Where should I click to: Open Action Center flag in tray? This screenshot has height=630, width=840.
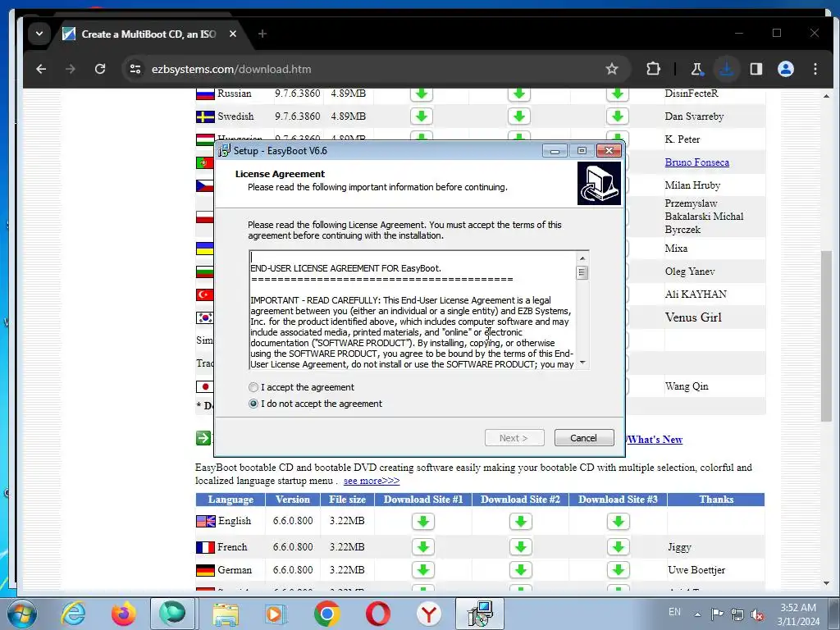point(717,614)
